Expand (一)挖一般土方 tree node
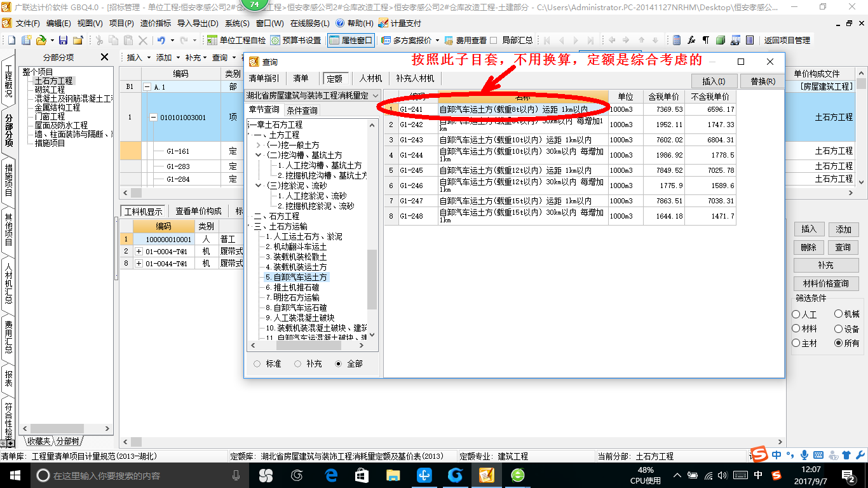This screenshot has width=868, height=488. pos(259,145)
